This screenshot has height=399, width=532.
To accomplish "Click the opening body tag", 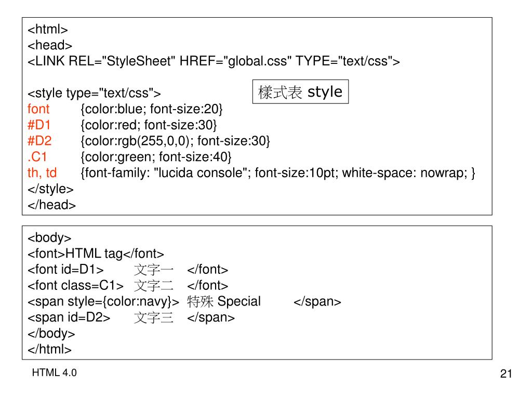I will click(x=49, y=237).
